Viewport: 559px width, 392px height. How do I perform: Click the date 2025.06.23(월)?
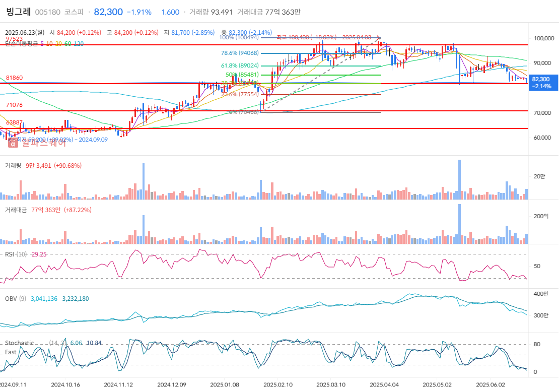(x=25, y=32)
